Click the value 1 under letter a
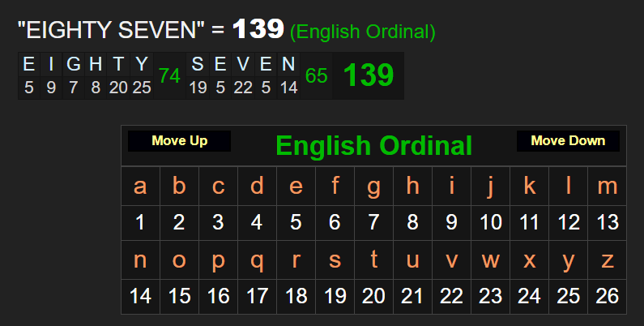Viewport: 644px width, 326px height. coord(140,222)
